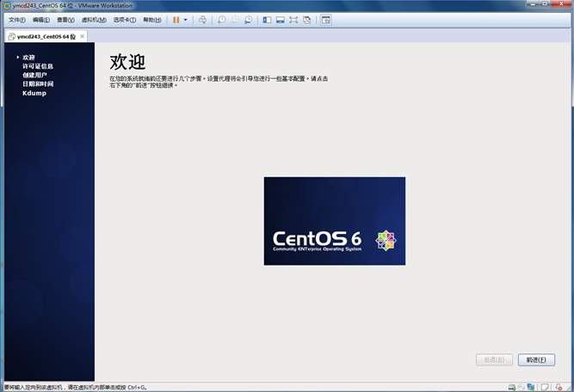This screenshot has height=392, width=574.
Task: Select the ymcd243_CentOS 64 位 tab
Action: [46, 36]
